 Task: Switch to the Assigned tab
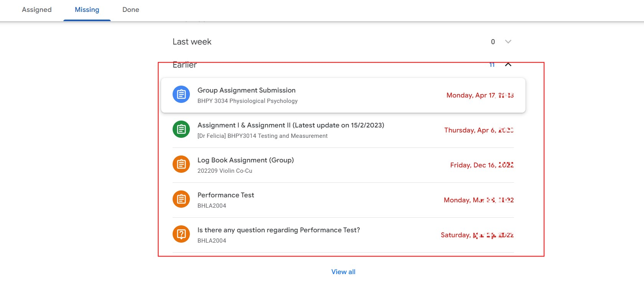point(37,10)
